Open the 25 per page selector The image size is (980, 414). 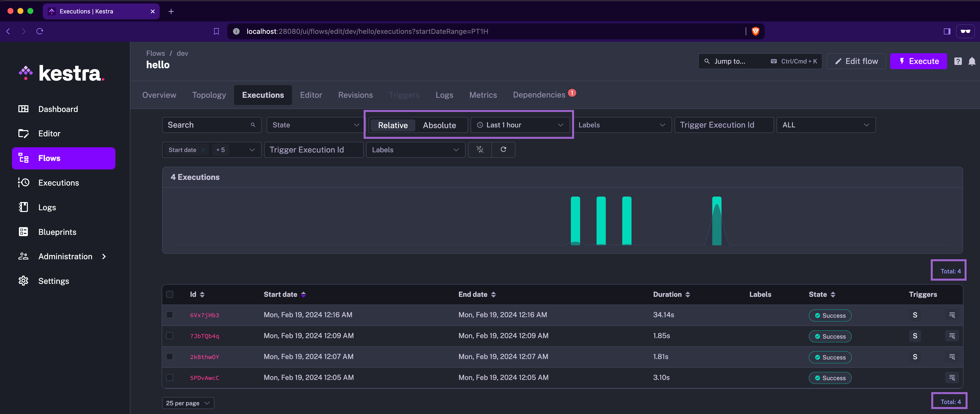click(x=188, y=403)
